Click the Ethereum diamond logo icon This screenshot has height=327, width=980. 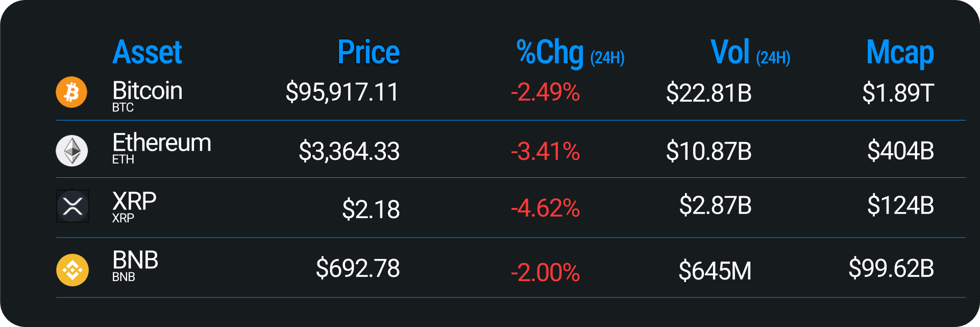(72, 151)
